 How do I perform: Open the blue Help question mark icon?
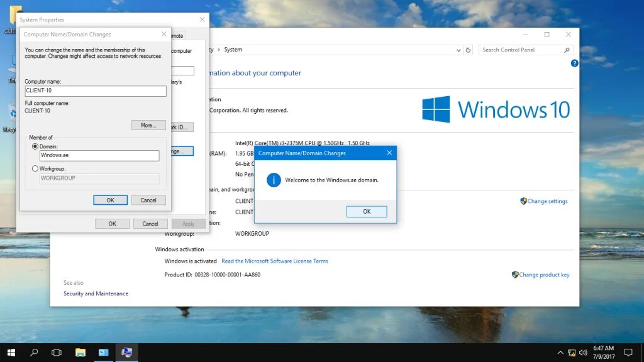574,63
